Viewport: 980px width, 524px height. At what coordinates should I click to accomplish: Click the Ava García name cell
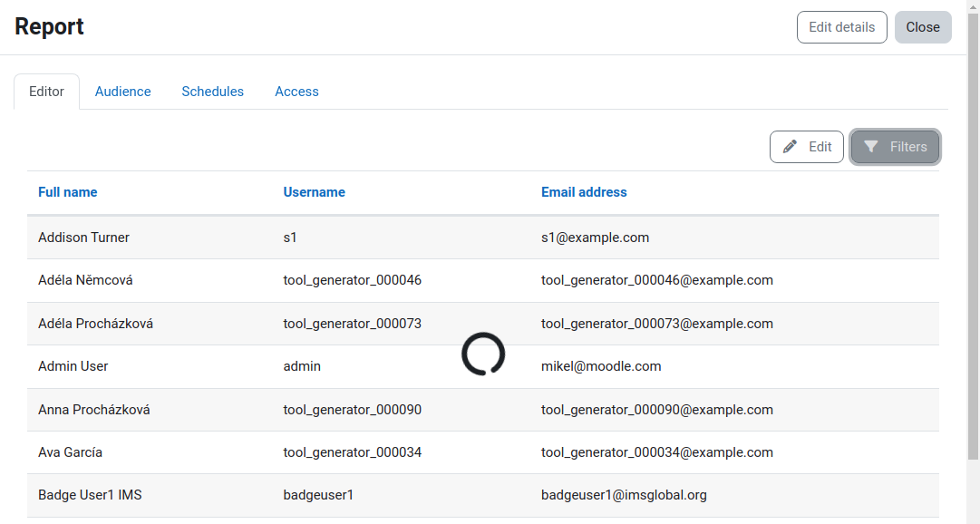click(x=70, y=452)
